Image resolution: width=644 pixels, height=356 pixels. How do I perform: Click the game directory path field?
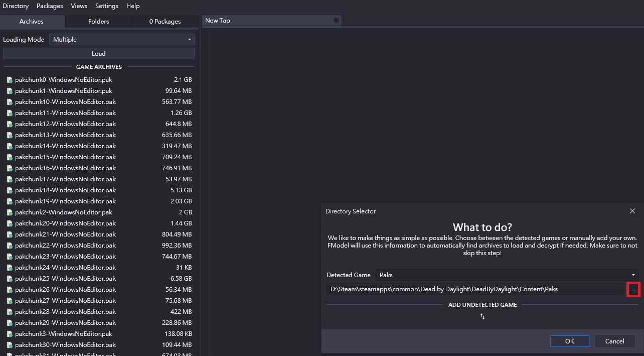coord(474,289)
